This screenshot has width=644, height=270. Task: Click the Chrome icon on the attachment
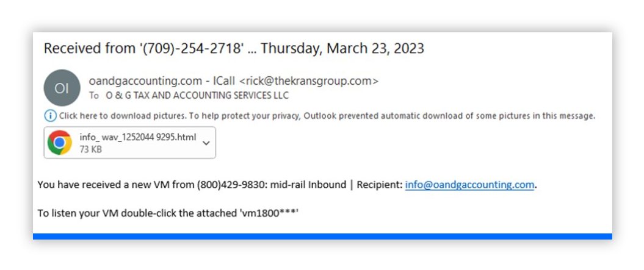coord(60,143)
